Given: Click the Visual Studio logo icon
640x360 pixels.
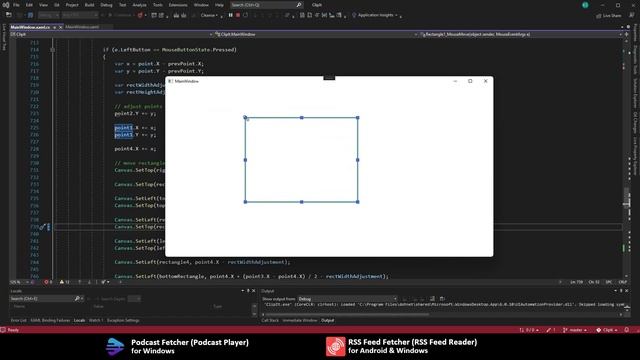Looking at the screenshot, I should pos(6,5).
